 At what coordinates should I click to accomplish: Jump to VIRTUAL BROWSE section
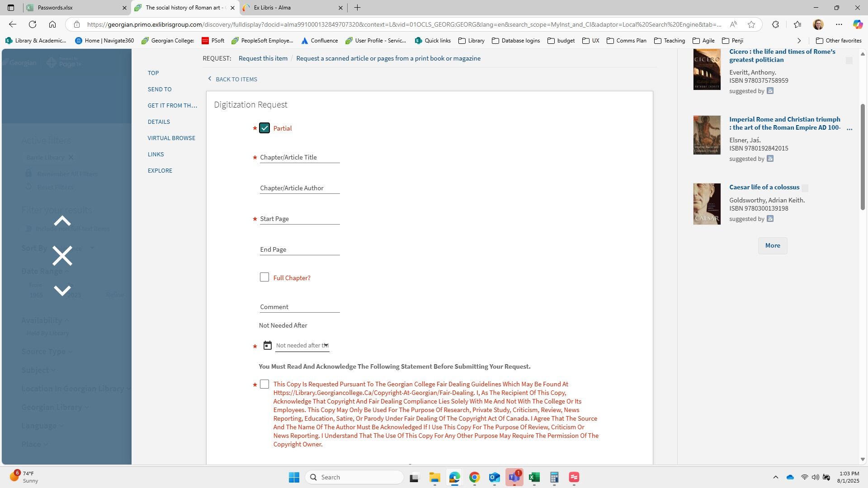[x=171, y=138]
